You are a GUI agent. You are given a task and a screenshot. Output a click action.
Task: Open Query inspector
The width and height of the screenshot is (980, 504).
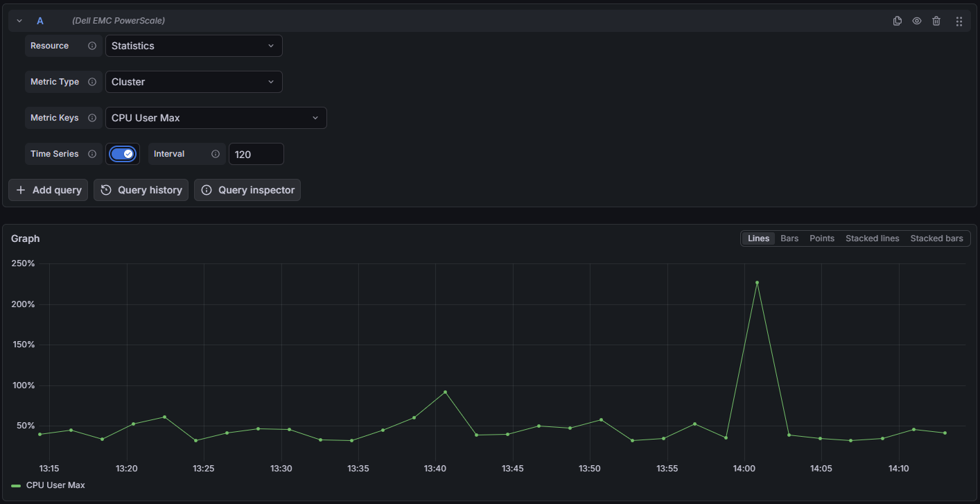[247, 190]
